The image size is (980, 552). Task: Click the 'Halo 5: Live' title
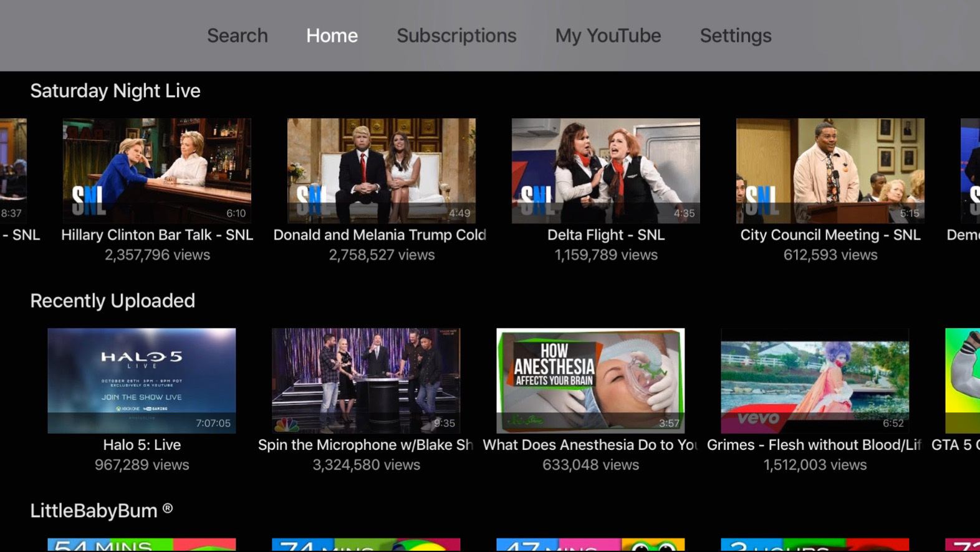pyautogui.click(x=142, y=445)
